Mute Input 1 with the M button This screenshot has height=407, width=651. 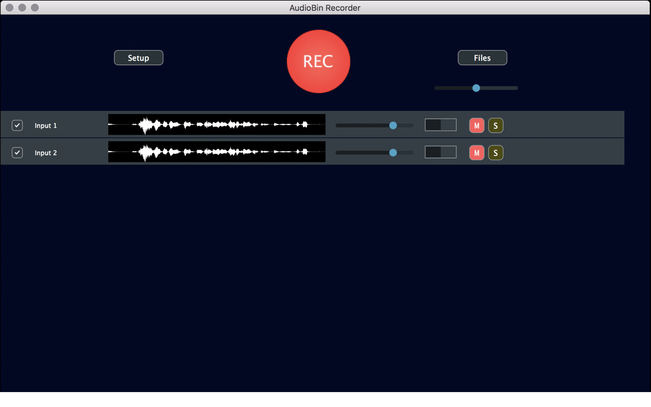(477, 125)
